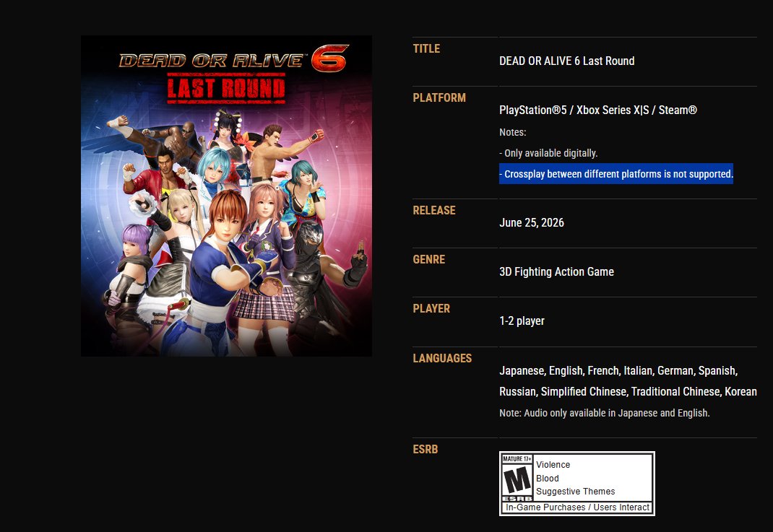The image size is (773, 532).
Task: Click 'Violence' in the ESRB descriptor box
Action: [x=553, y=465]
